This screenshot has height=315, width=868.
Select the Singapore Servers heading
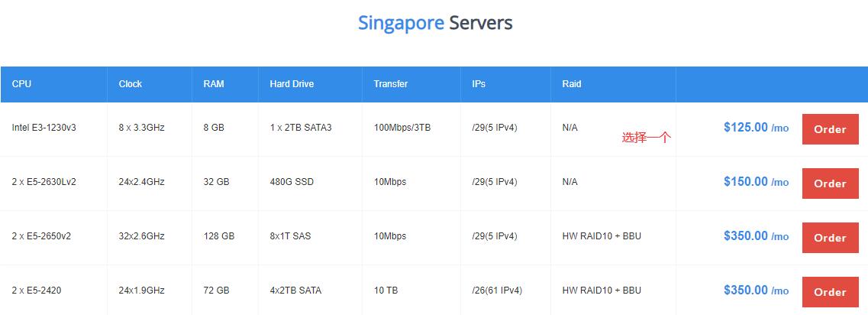pos(435,23)
